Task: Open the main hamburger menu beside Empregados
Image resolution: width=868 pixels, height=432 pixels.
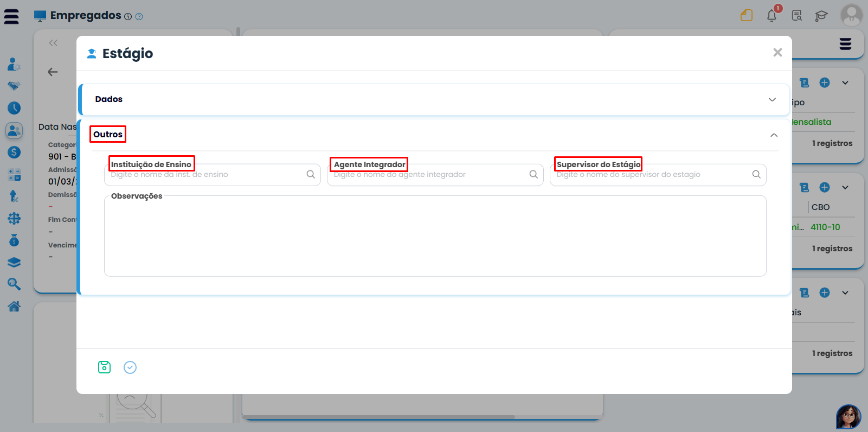Action: pyautogui.click(x=11, y=17)
